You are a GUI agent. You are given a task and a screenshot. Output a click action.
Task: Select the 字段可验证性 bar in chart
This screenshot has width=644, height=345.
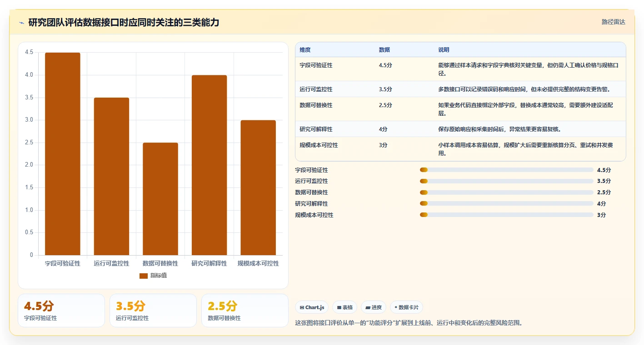coord(63,154)
